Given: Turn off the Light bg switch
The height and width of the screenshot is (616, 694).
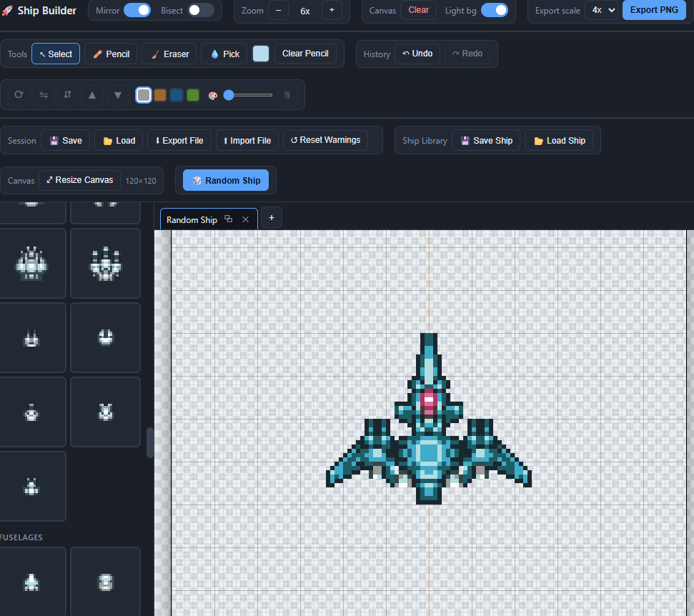Looking at the screenshot, I should point(495,10).
